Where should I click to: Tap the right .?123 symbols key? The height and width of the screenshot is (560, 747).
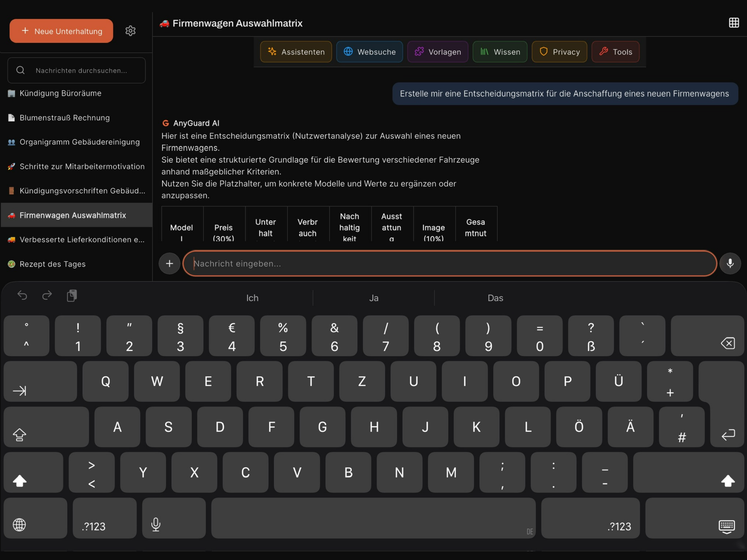pos(590,518)
